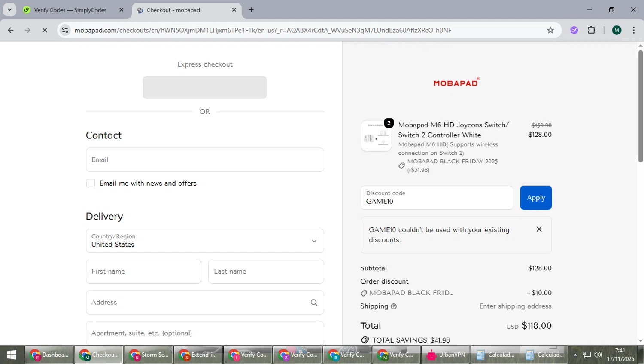Click the address search magnifier icon

(x=314, y=303)
